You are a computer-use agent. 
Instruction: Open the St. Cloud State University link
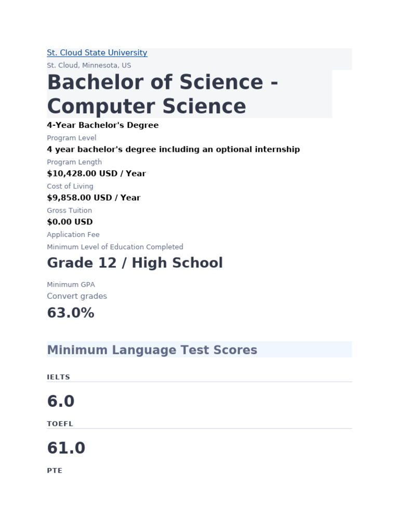click(x=97, y=53)
